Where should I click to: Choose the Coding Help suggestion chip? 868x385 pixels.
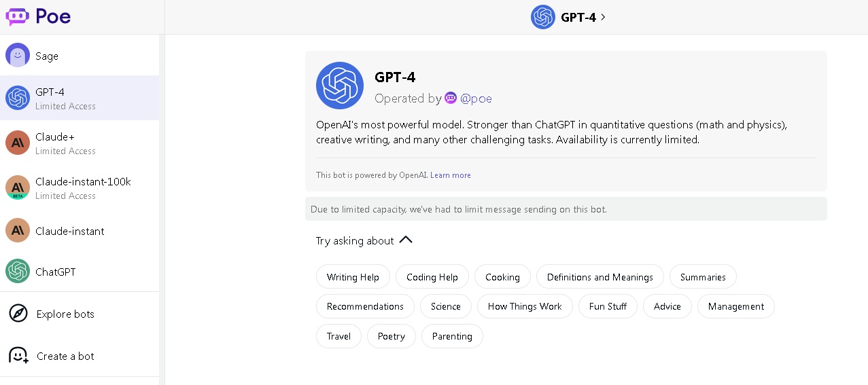(432, 277)
